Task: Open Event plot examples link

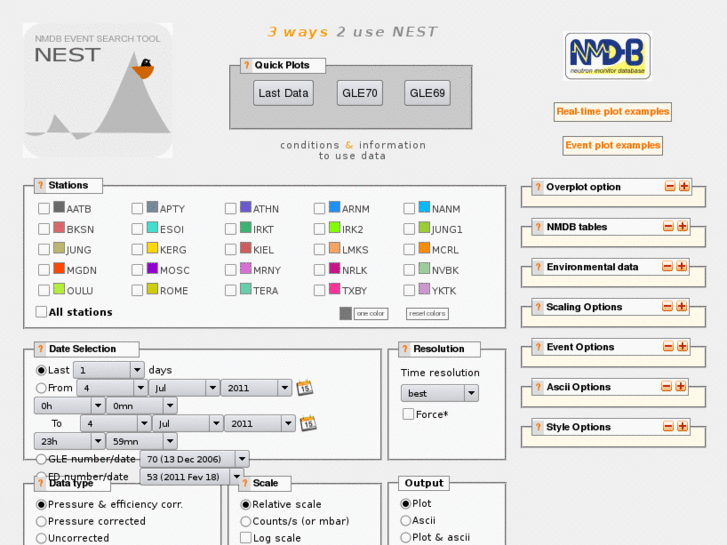Action: coord(612,146)
